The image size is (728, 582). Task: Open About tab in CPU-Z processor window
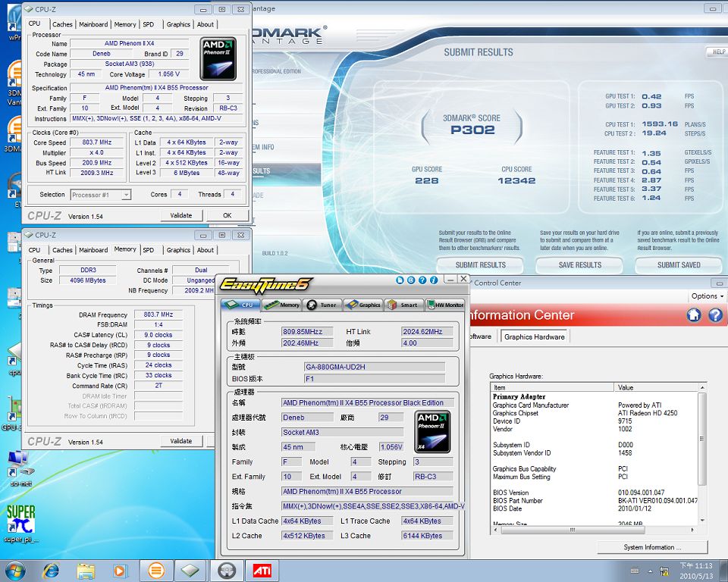click(x=206, y=24)
